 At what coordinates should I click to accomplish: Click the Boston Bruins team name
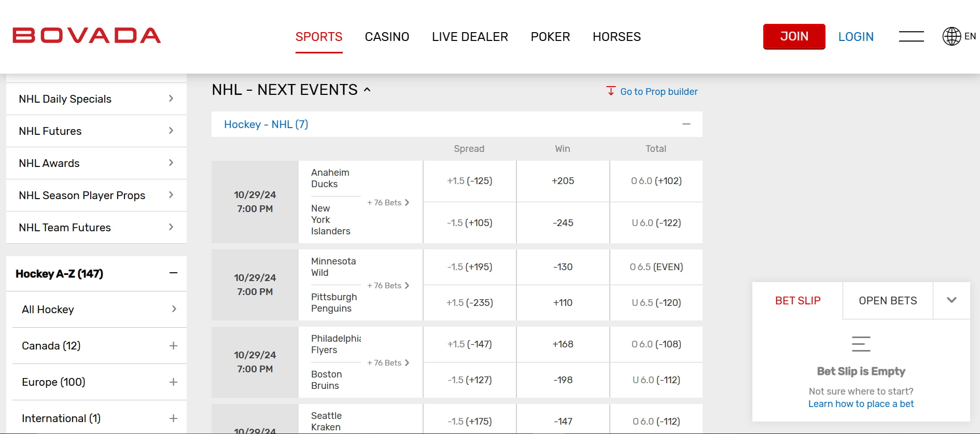tap(326, 380)
